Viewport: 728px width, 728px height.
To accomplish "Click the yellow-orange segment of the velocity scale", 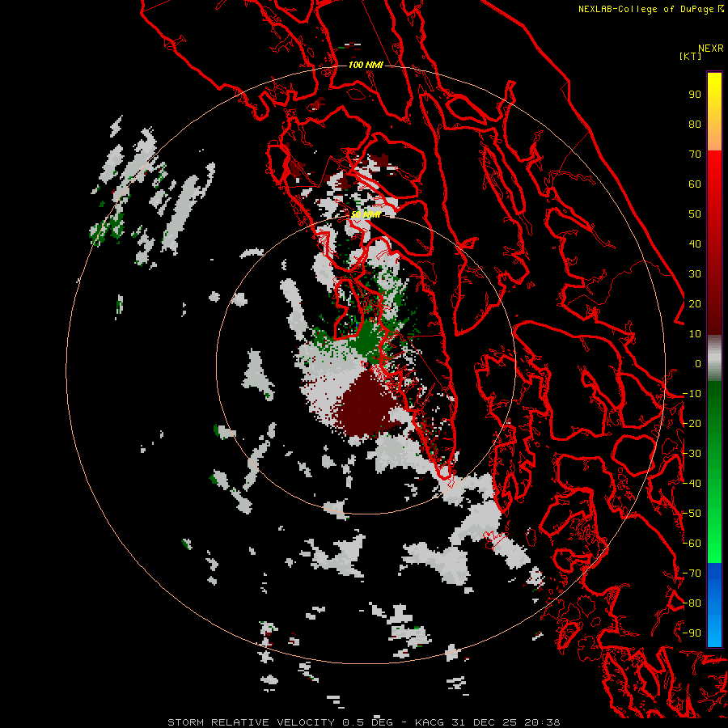I will (714, 112).
